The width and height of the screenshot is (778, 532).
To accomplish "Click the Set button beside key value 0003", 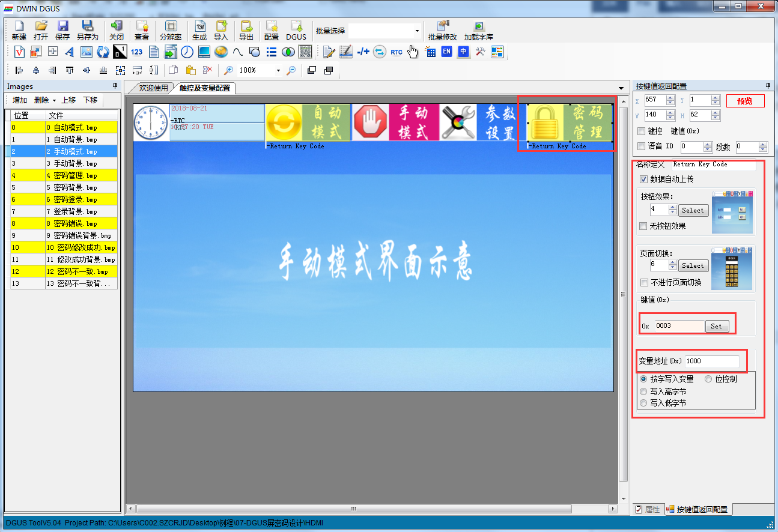I will pyautogui.click(x=717, y=326).
